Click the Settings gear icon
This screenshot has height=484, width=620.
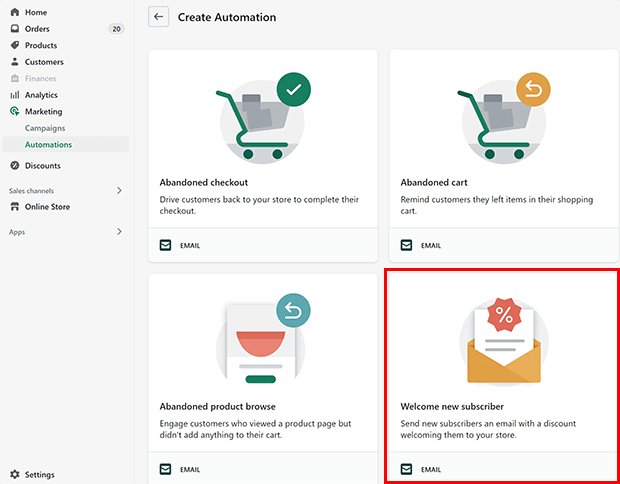15,475
